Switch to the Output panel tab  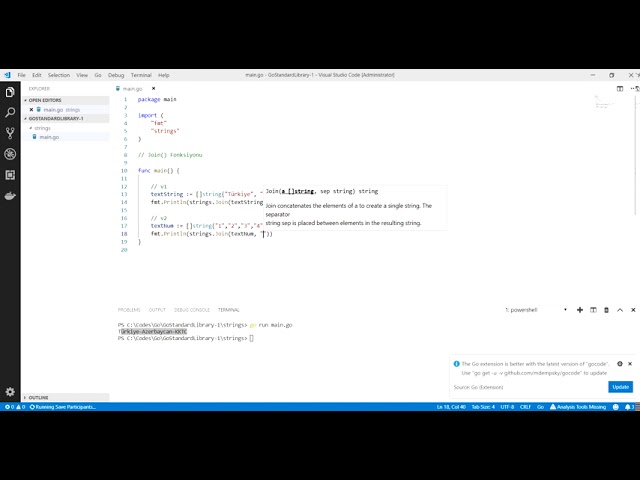tap(157, 310)
